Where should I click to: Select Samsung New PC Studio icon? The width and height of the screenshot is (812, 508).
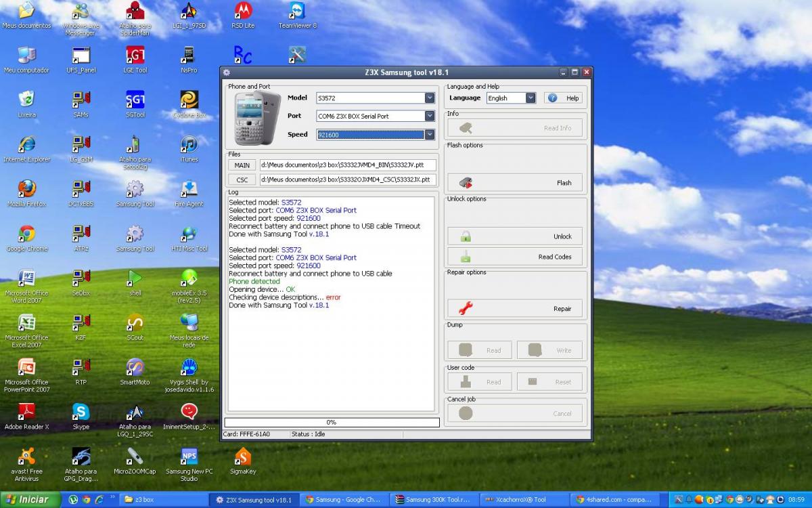189,464
